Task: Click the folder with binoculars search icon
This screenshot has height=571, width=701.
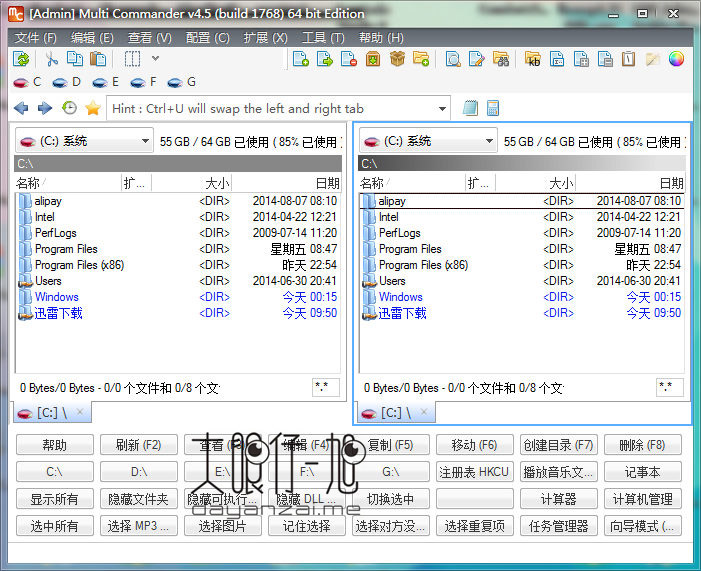Action: 501,59
